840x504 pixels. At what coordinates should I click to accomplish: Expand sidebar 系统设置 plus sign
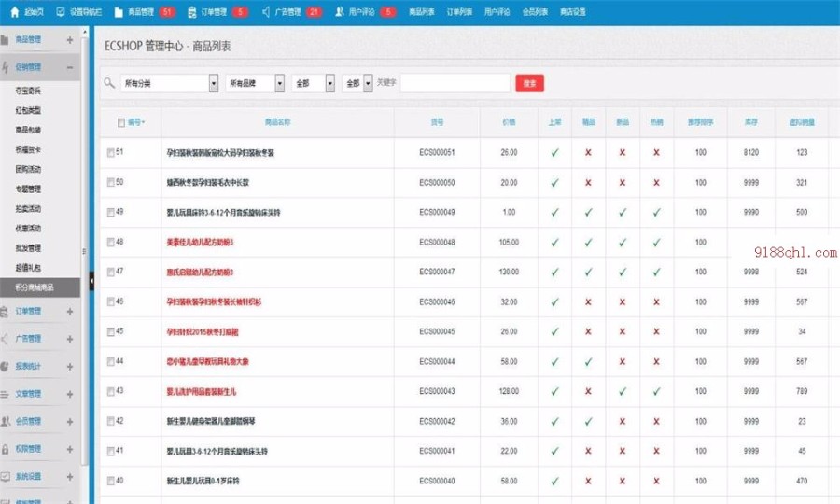pos(70,476)
